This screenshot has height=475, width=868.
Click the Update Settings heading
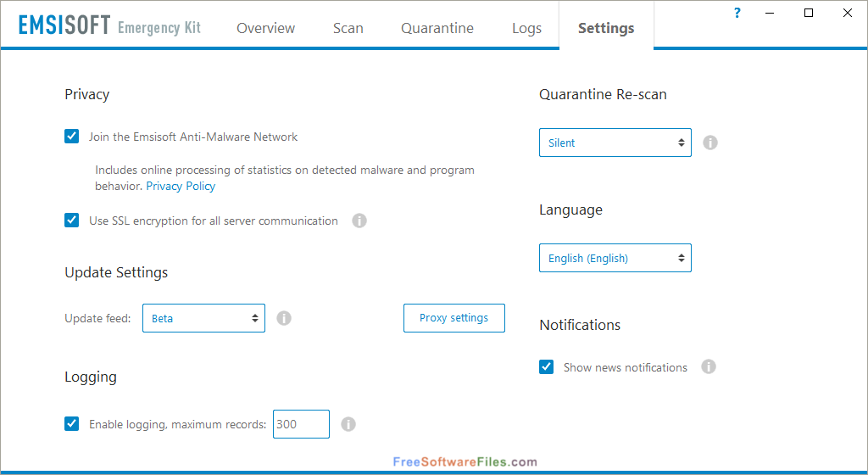coord(116,272)
